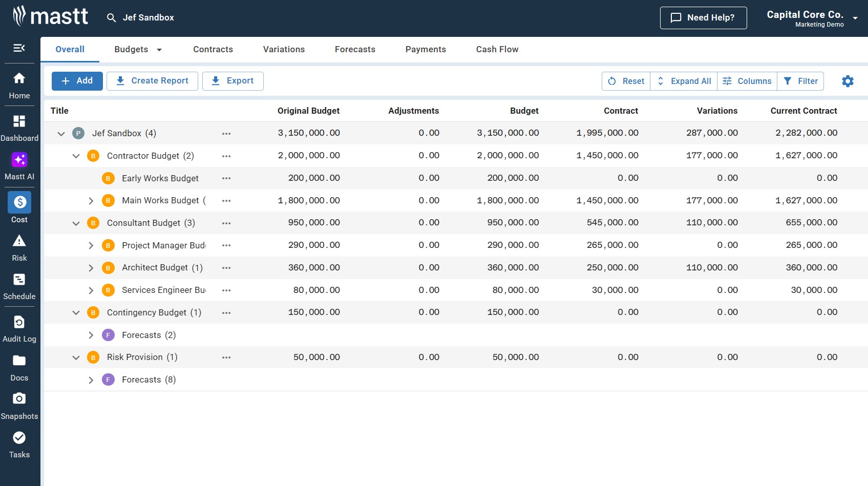Open the Audit Log icon

pos(19,322)
